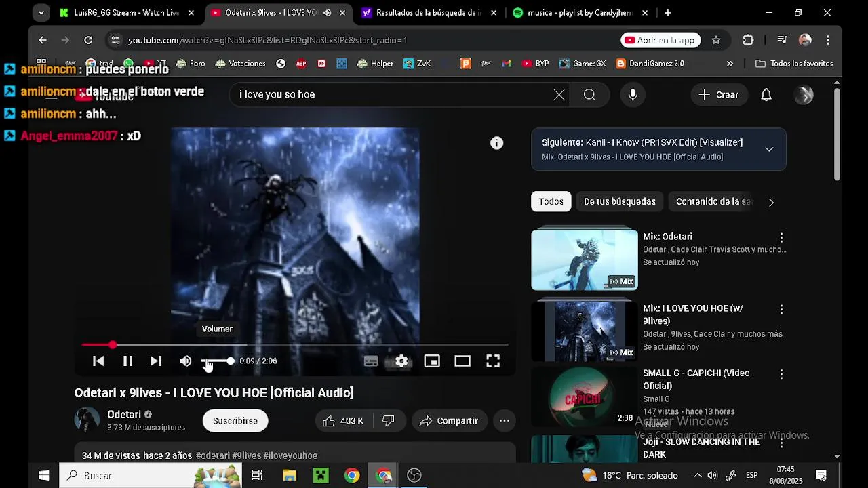Open the Odetari channel avatar
Image resolution: width=868 pixels, height=488 pixels.
[87, 420]
